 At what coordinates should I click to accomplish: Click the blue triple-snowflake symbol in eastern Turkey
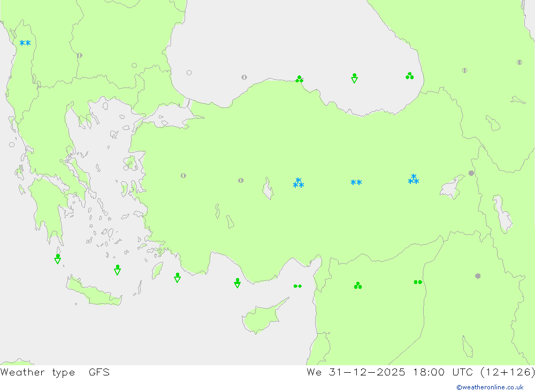point(414,179)
